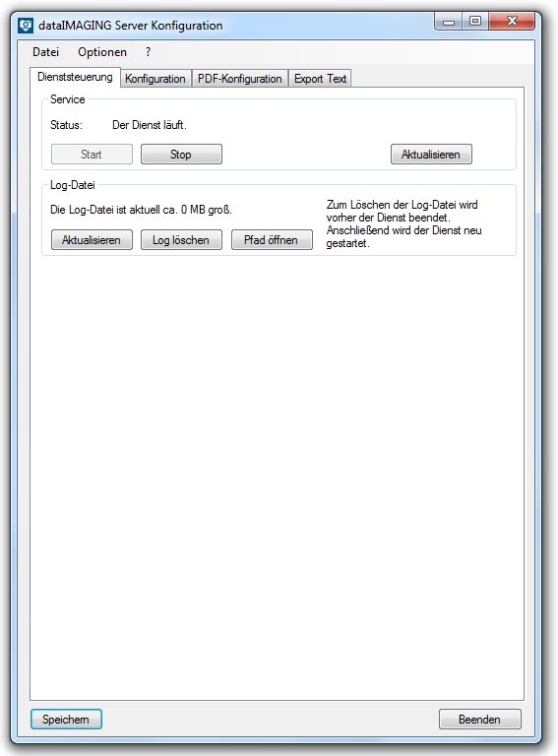Click the dataIMAGING app icon in title bar
Screen dimensions: 558x756
pos(26,25)
